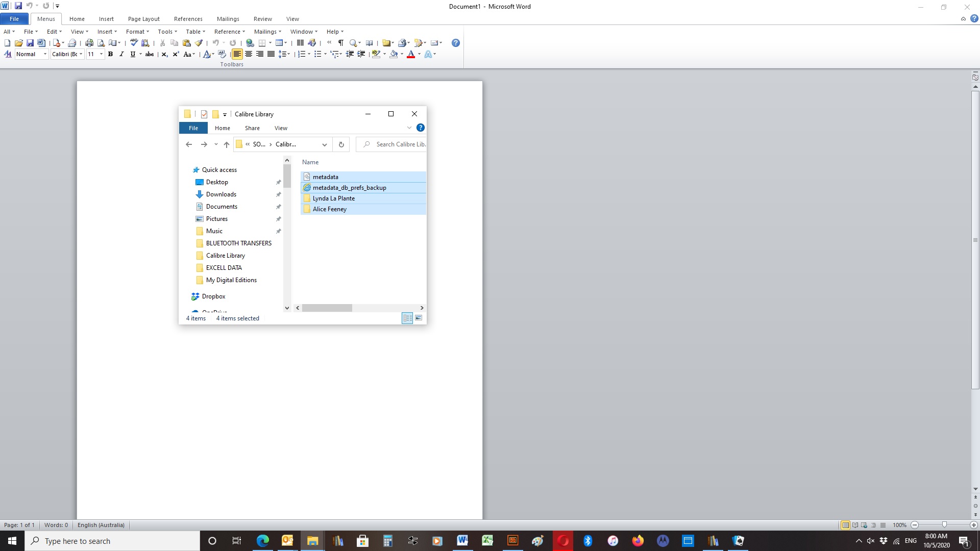Toggle Italic text formatting
980x551 pixels.
(x=121, y=54)
